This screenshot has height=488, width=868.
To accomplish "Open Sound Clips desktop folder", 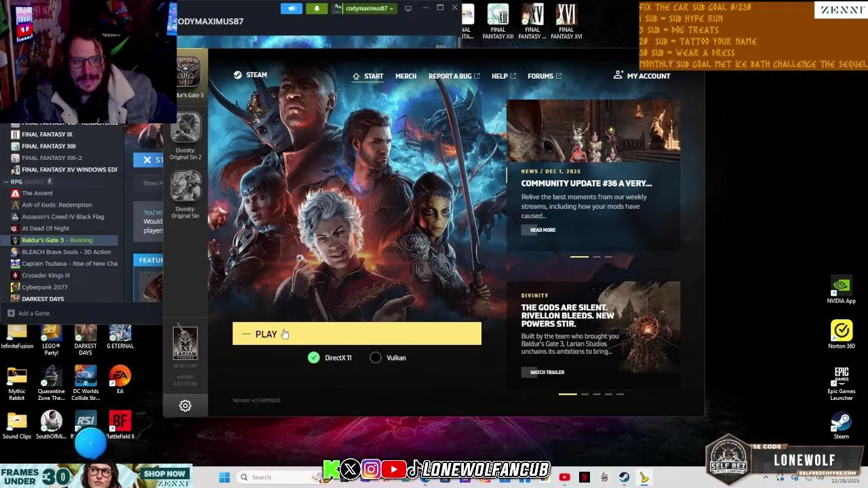I will point(17,425).
